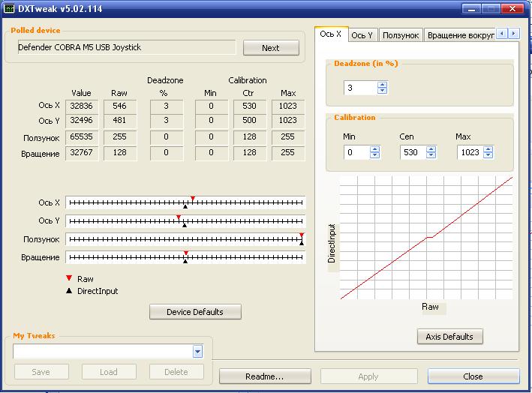The width and height of the screenshot is (532, 393).
Task: Click the red Raw marker on Ось X slider
Action: tap(192, 199)
